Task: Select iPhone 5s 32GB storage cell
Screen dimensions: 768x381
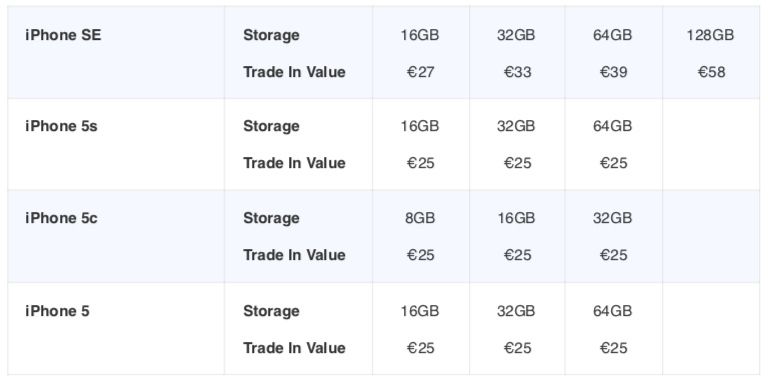Action: point(516,126)
